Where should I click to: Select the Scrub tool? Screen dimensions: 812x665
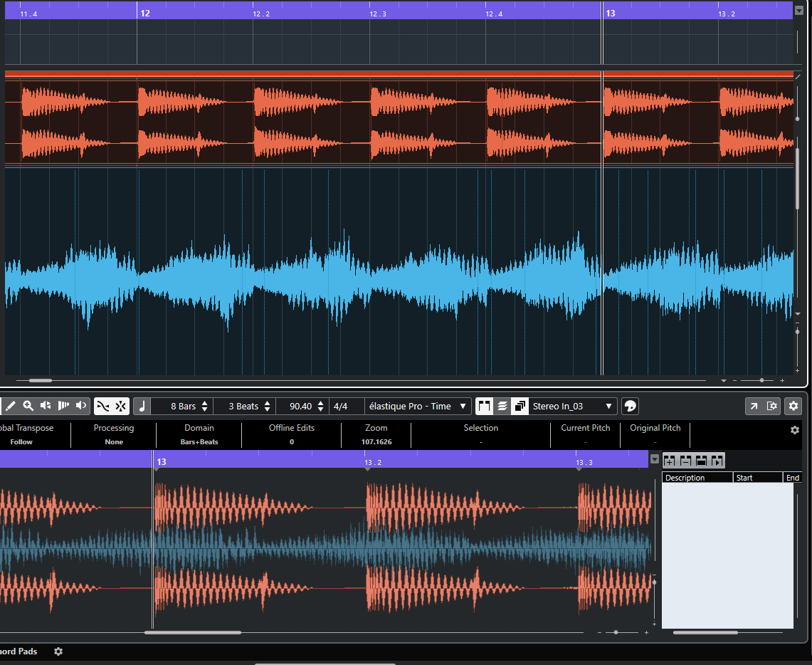click(63, 406)
